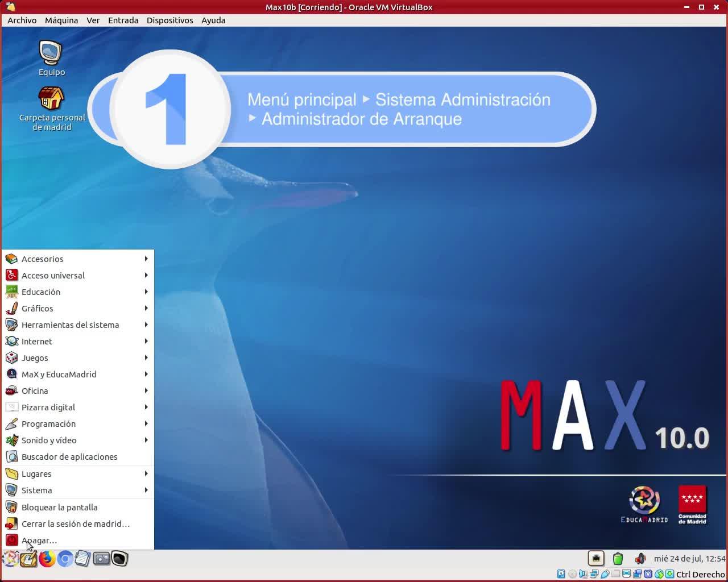
Task: Open the Entrada menu in VirtualBox
Action: (x=123, y=20)
